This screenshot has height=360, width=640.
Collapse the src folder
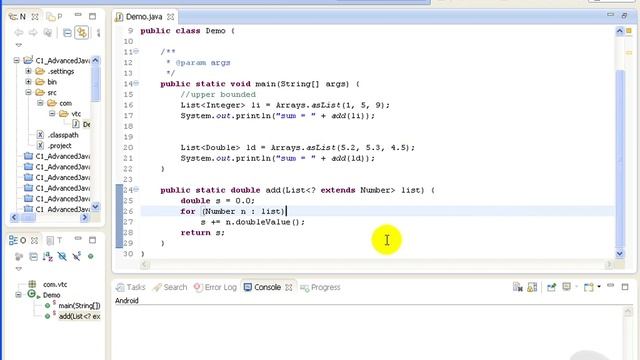click(x=28, y=92)
